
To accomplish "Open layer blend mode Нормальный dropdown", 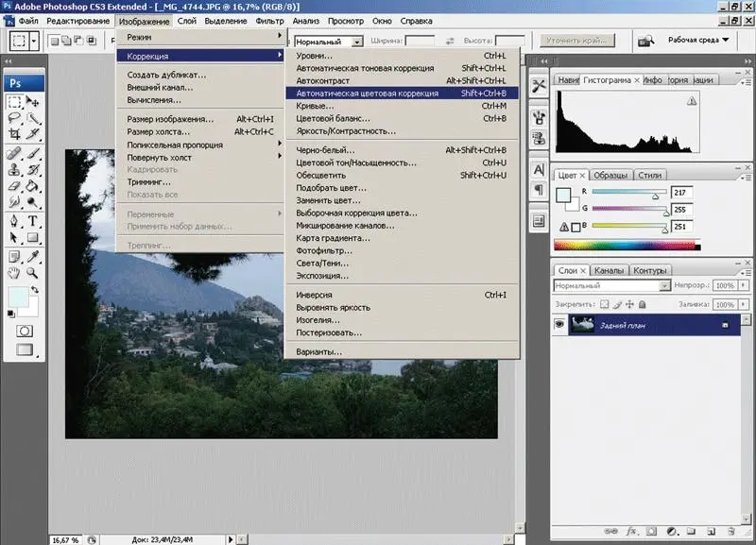I will pos(611,286).
